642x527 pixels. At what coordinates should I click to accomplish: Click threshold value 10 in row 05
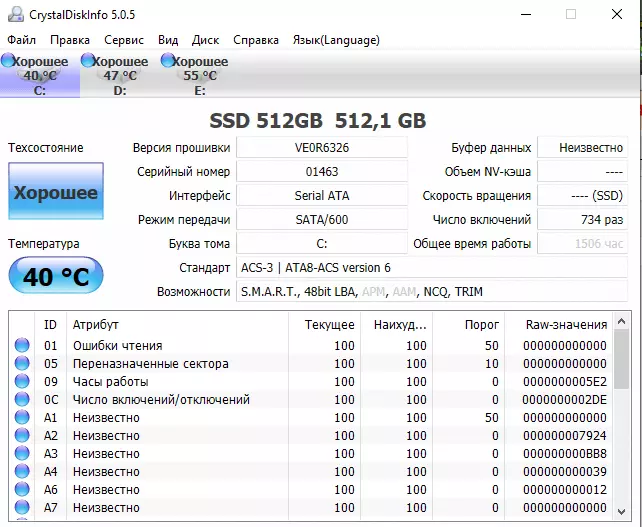(x=492, y=364)
